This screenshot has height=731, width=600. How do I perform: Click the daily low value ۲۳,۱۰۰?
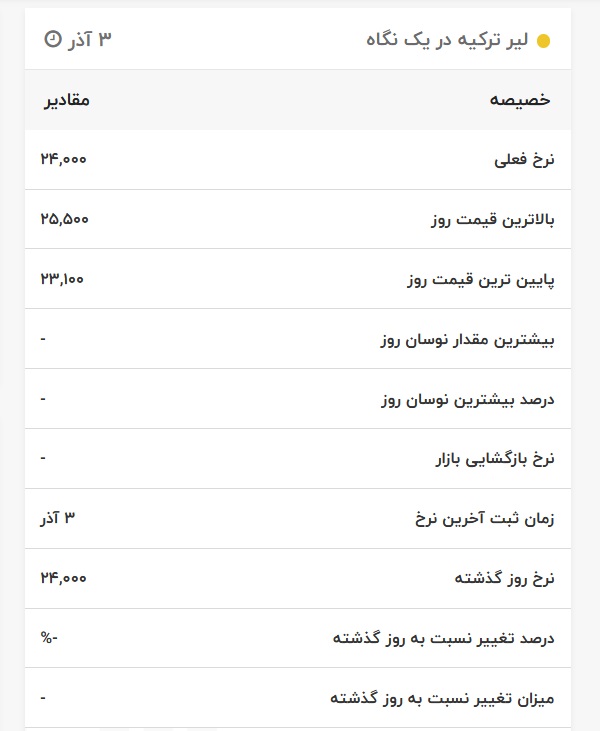pos(62,279)
